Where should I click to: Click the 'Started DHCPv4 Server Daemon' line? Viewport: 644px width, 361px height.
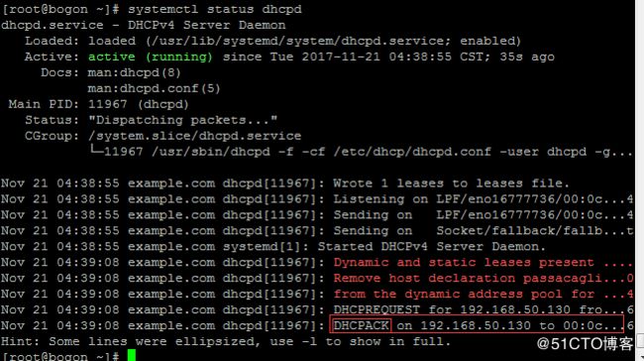pyautogui.click(x=432, y=247)
